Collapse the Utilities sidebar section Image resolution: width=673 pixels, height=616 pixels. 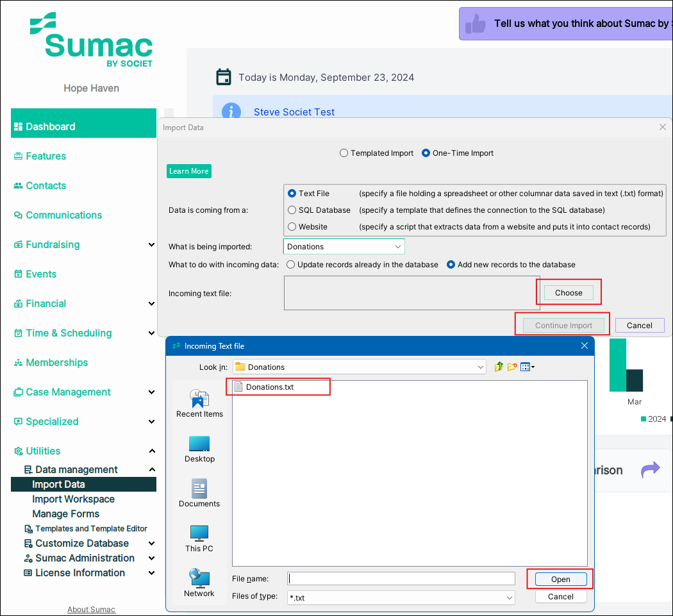(152, 451)
